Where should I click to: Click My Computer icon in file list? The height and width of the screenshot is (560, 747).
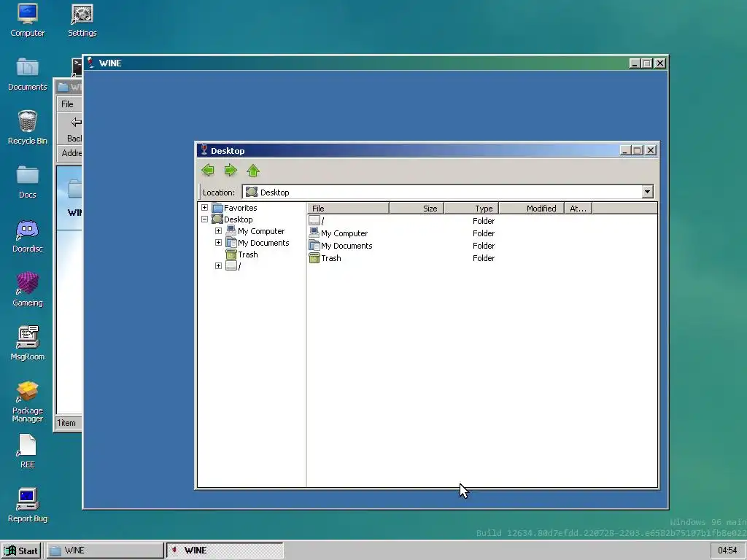[x=314, y=233]
